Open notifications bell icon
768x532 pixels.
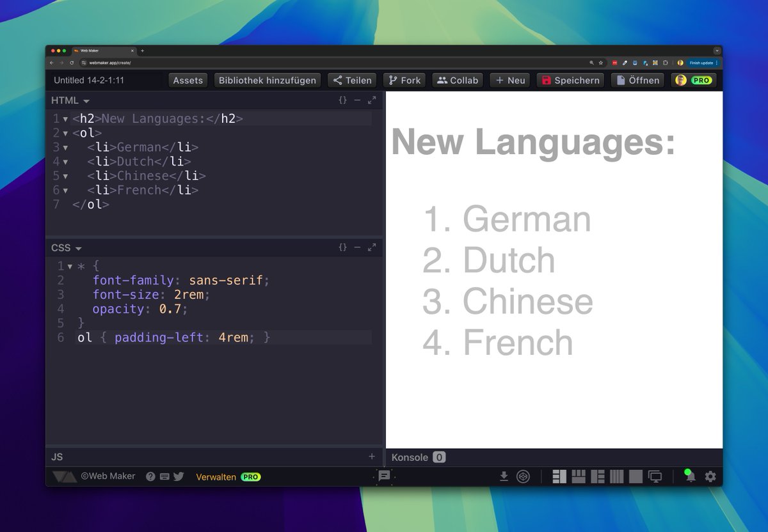[x=690, y=476]
